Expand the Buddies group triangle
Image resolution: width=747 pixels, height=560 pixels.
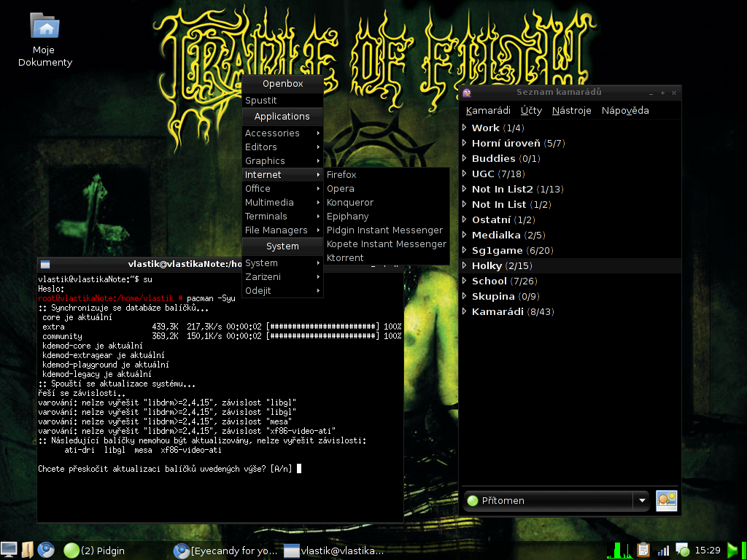pyautogui.click(x=465, y=158)
